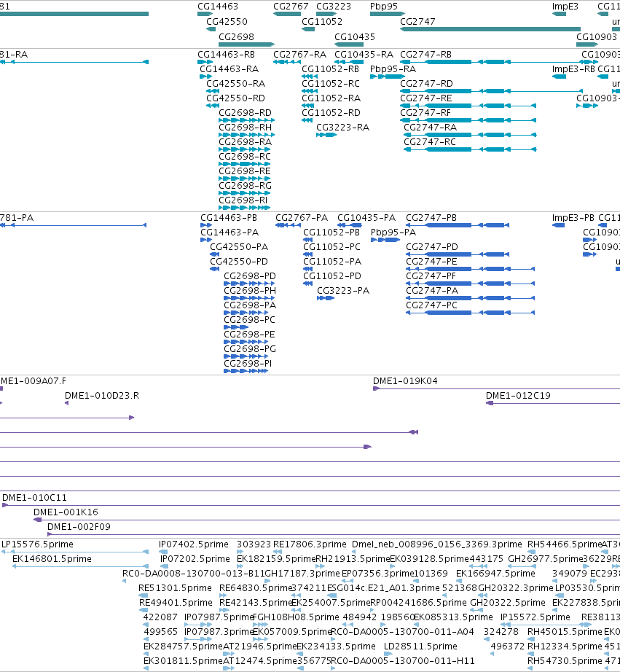This screenshot has height=672, width=620.
Task: Select EST RE51301.5prime
Action: coord(176,588)
